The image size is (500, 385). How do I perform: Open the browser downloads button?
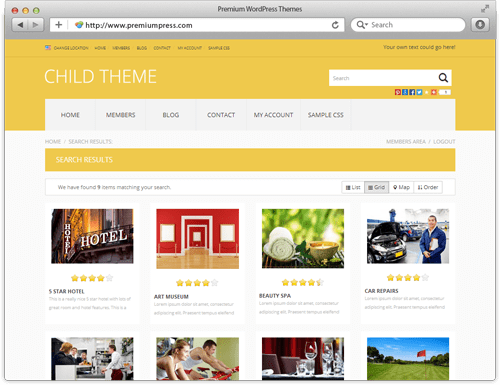click(x=480, y=25)
